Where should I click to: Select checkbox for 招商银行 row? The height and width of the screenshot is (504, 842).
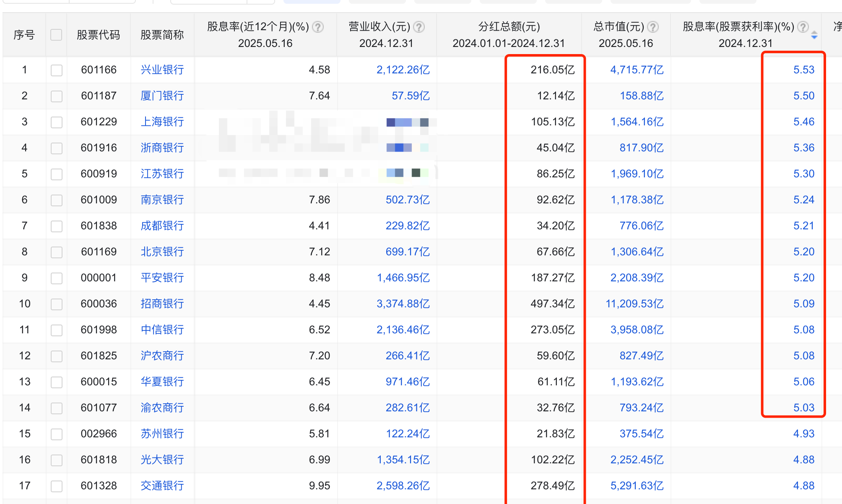pyautogui.click(x=56, y=304)
